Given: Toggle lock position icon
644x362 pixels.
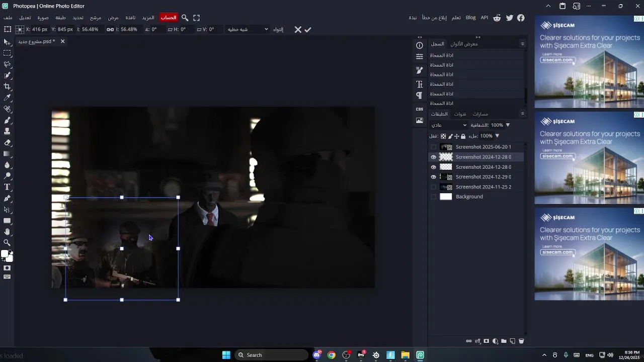Looking at the screenshot, I should (456, 136).
